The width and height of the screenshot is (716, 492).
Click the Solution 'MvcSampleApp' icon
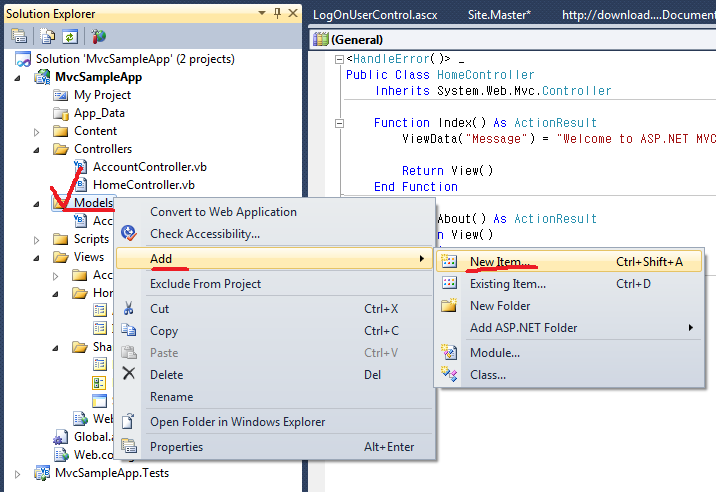pos(23,59)
